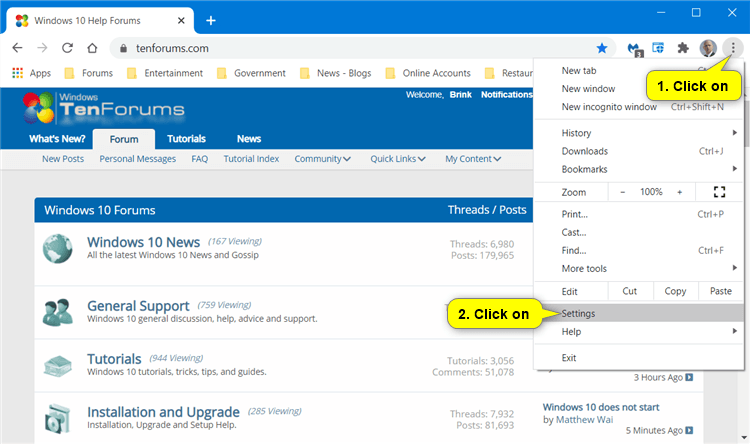The width and height of the screenshot is (750, 444).
Task: Expand the Help submenu
Action: pyautogui.click(x=639, y=332)
